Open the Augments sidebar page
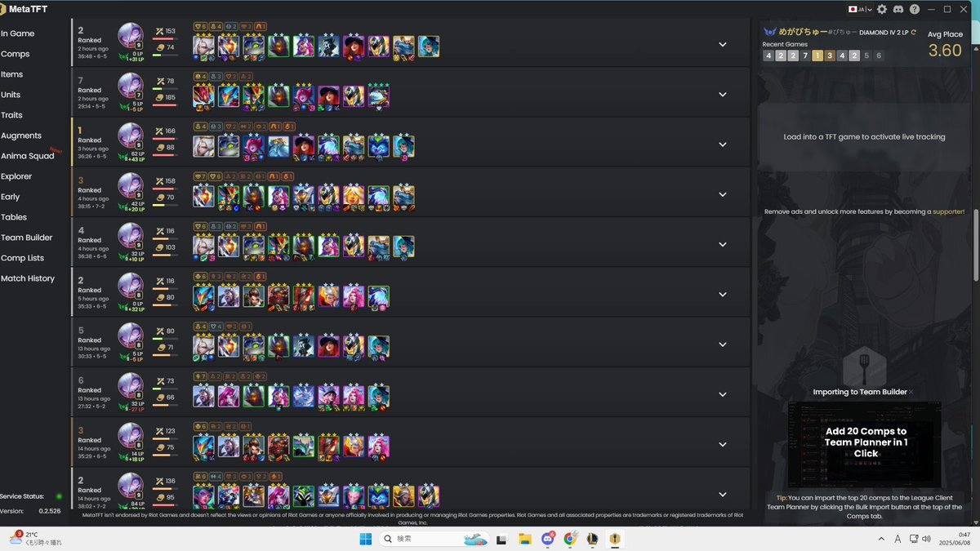980x551 pixels. tap(21, 136)
